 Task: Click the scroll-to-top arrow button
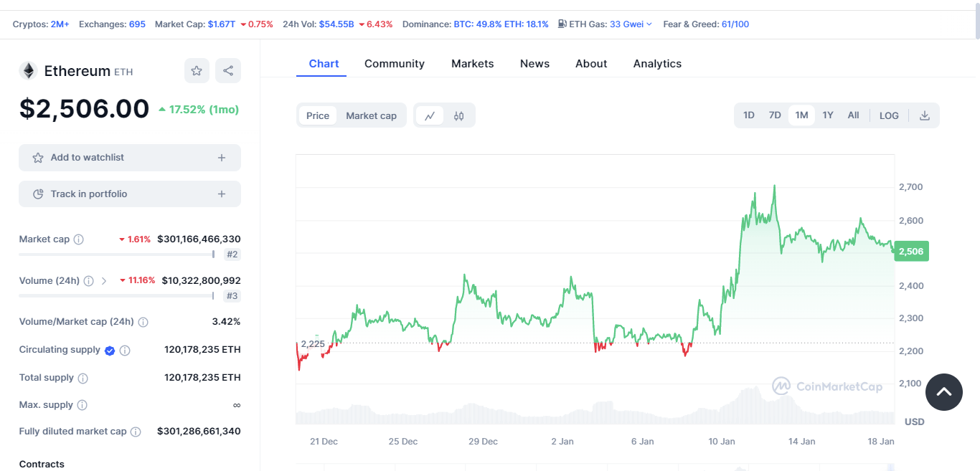click(x=944, y=392)
